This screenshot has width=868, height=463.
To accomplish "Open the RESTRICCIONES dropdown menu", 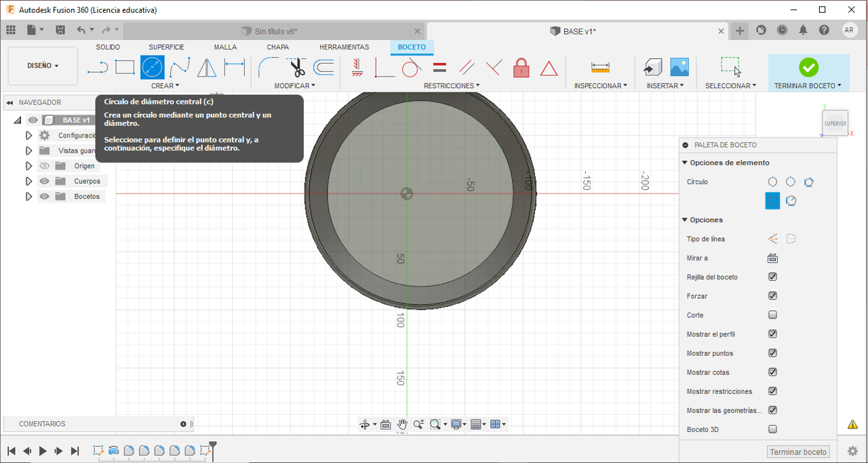I will 451,86.
